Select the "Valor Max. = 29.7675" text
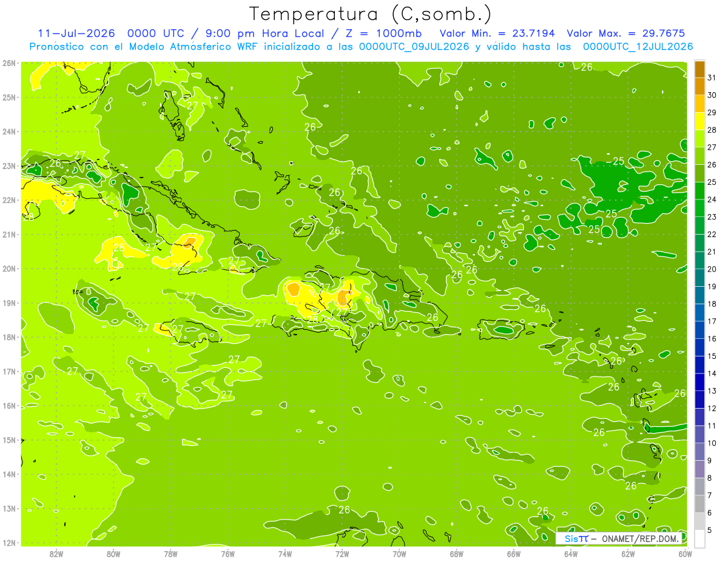The width and height of the screenshot is (728, 562). [x=625, y=33]
